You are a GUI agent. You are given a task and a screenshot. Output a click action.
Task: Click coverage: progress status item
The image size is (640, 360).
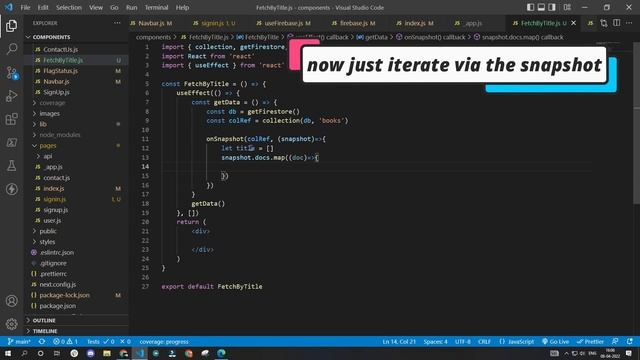pos(164,342)
